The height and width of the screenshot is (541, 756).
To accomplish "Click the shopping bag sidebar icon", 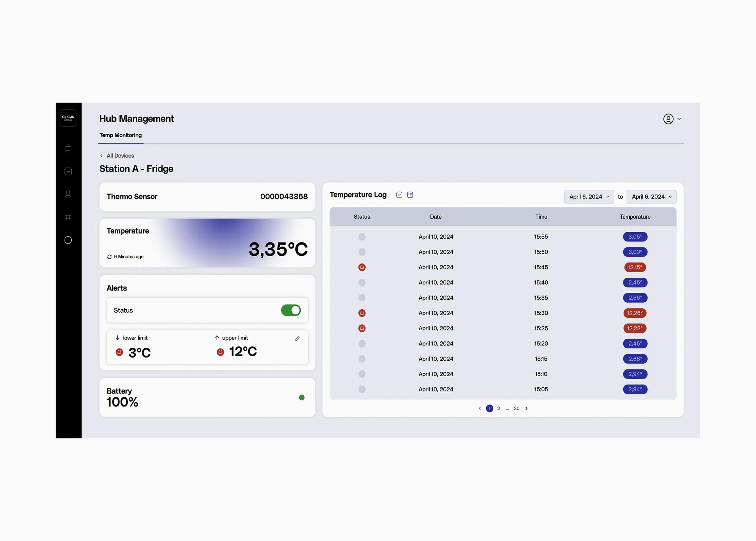I will pos(68,149).
